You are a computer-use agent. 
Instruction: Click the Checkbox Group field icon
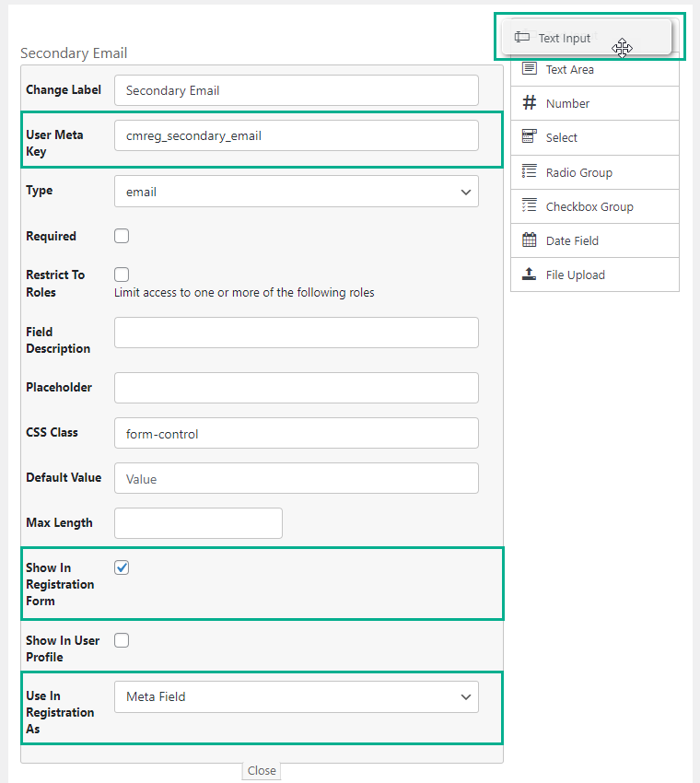point(528,206)
